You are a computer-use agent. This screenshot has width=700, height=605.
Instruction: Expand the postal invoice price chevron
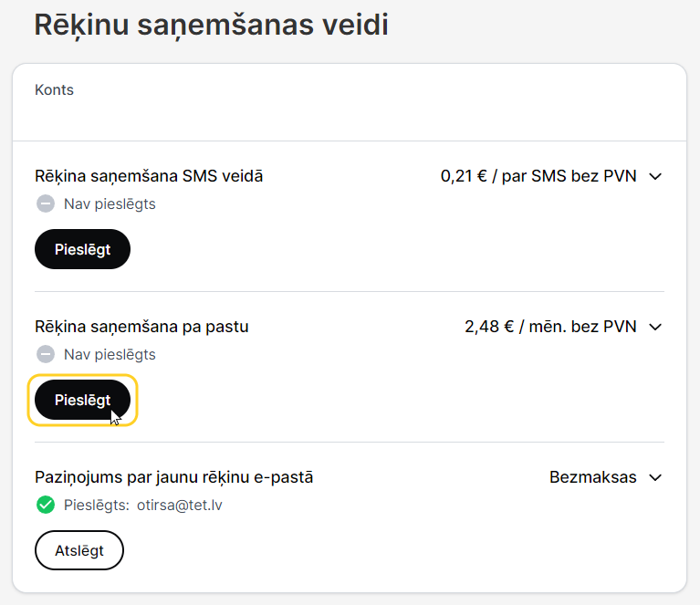[x=655, y=327]
